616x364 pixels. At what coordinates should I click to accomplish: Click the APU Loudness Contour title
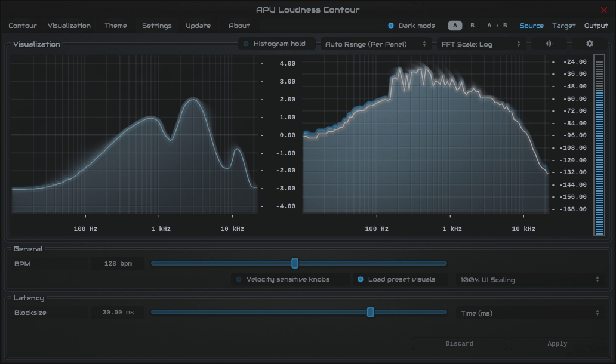point(307,10)
